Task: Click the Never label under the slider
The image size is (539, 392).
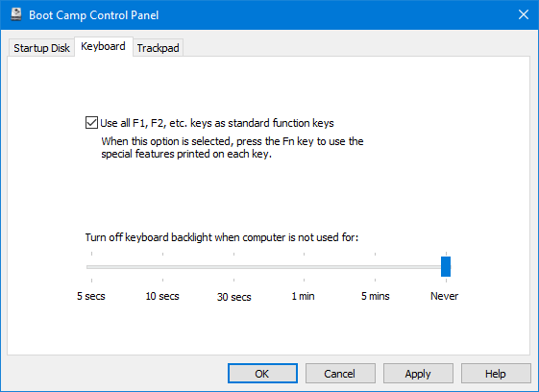Action: tap(445, 296)
